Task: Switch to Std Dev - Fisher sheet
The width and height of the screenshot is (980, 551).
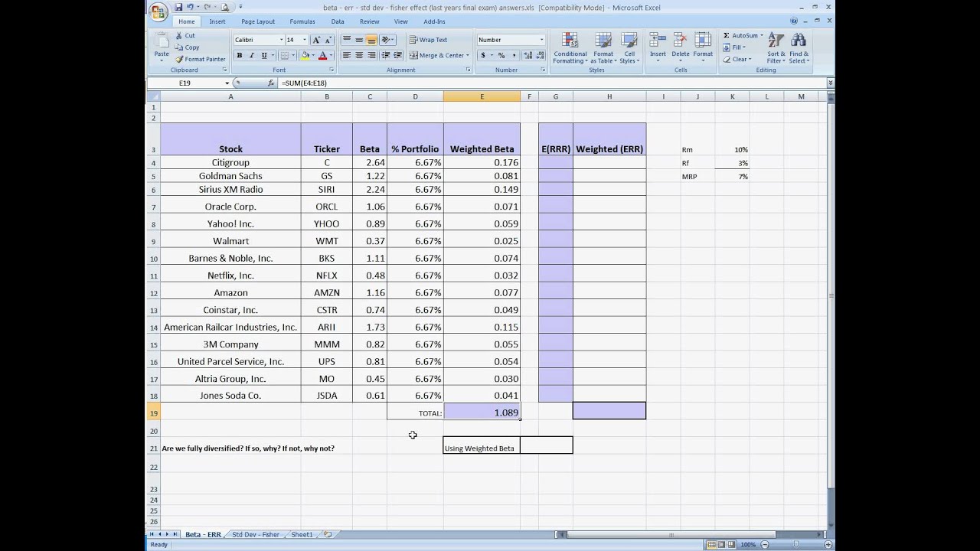Action: coord(256,534)
